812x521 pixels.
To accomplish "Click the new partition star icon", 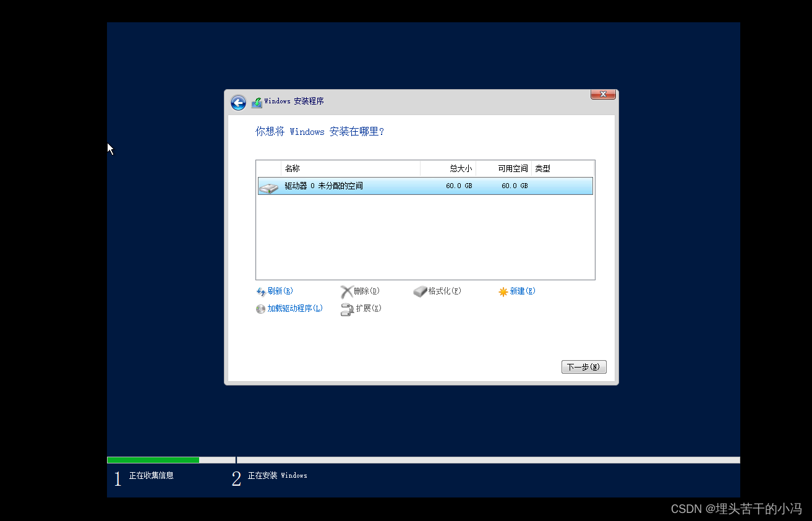I will tap(503, 291).
